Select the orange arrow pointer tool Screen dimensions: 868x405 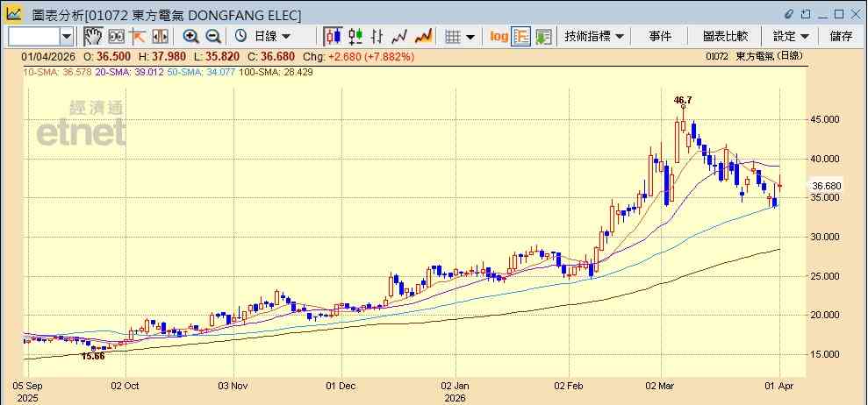tap(137, 37)
